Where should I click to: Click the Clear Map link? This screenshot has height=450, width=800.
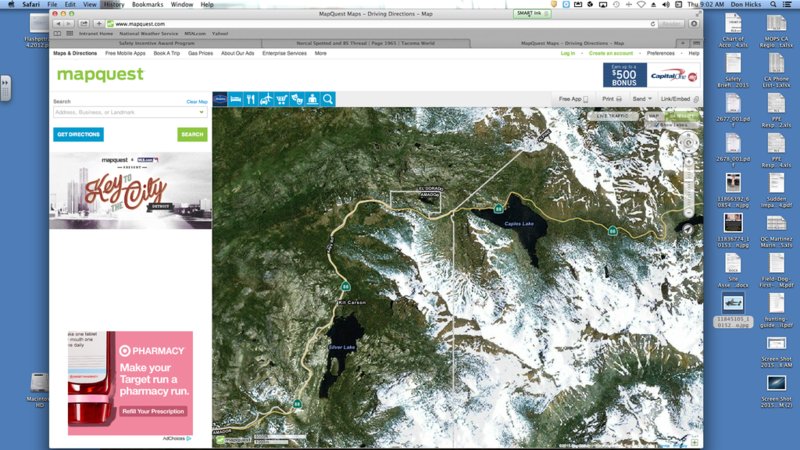point(197,102)
